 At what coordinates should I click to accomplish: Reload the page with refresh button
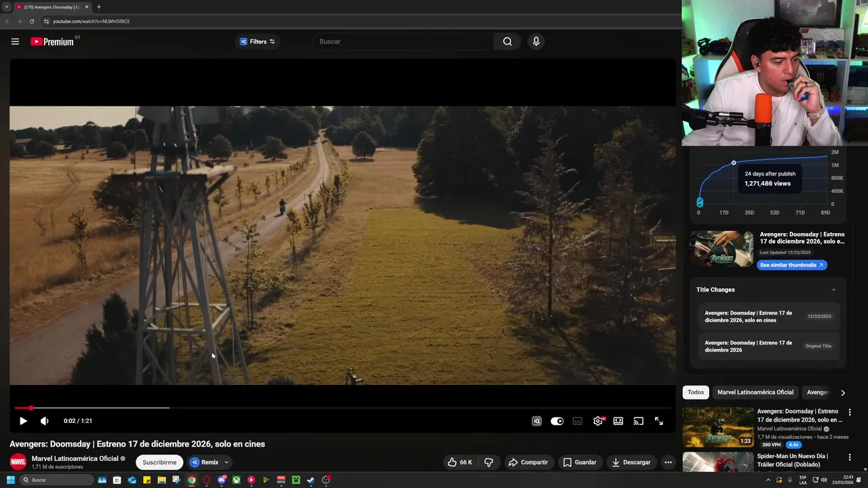pyautogui.click(x=31, y=21)
